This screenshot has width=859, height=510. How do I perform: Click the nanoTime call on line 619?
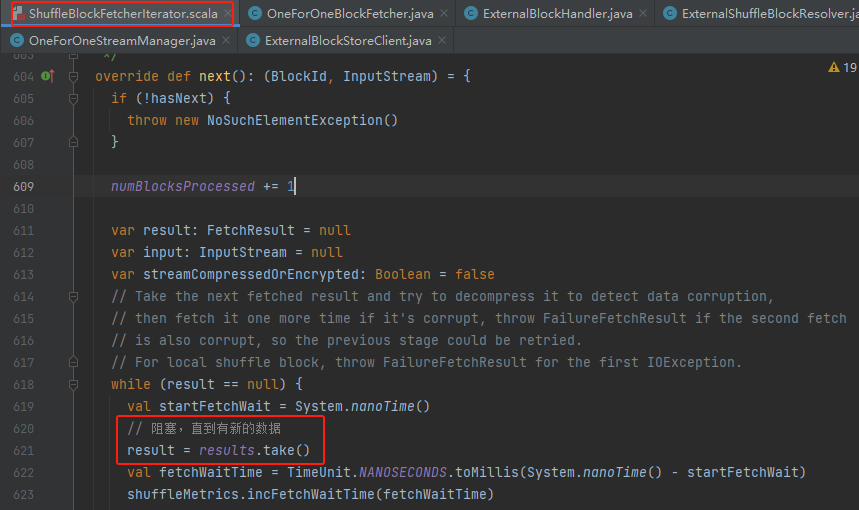point(382,406)
